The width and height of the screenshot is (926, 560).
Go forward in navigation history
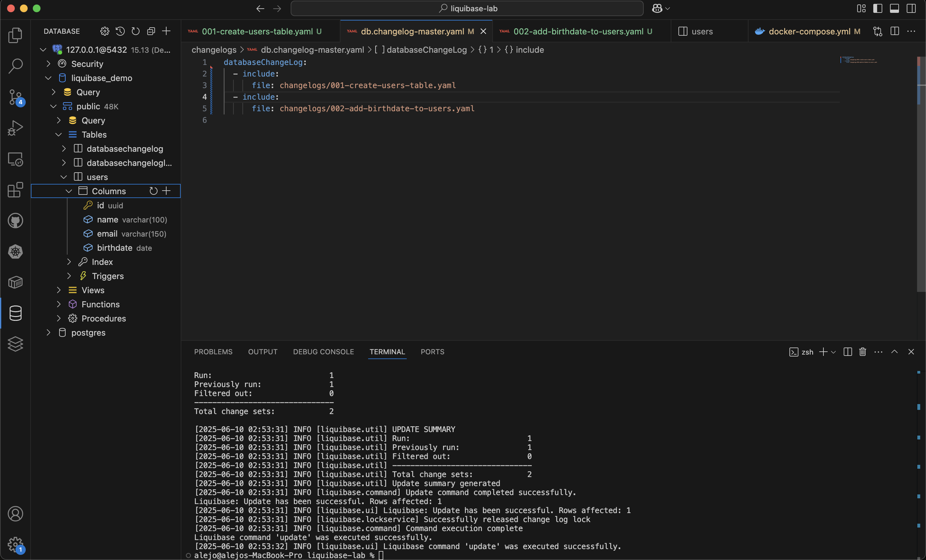tap(277, 8)
